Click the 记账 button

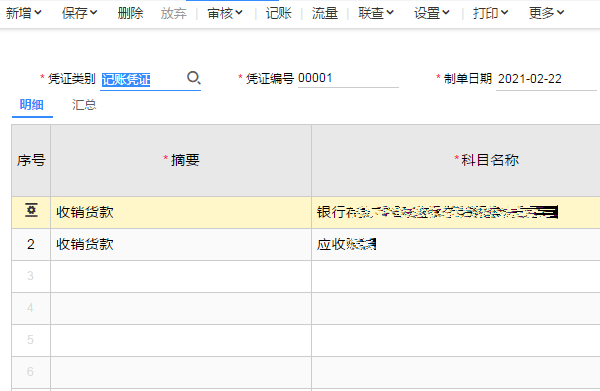pyautogui.click(x=278, y=13)
